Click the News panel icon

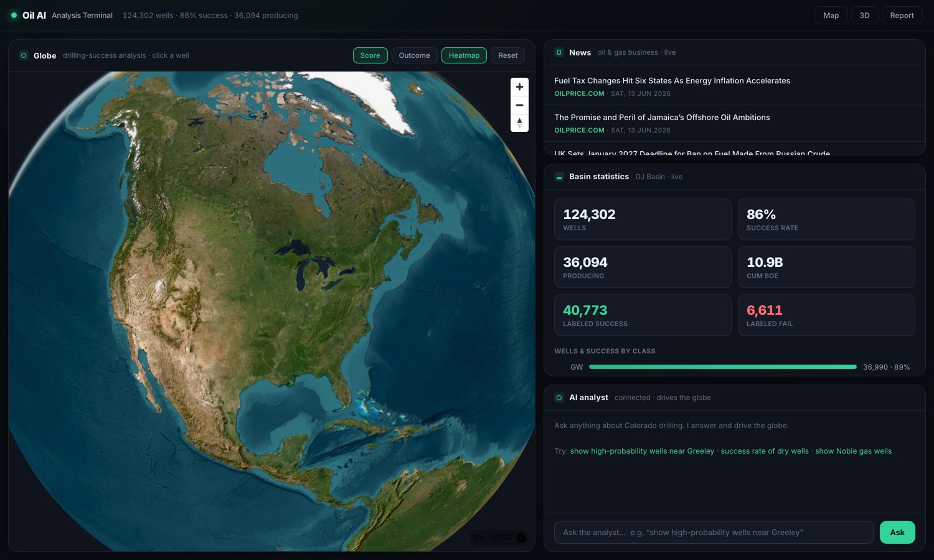pos(559,52)
